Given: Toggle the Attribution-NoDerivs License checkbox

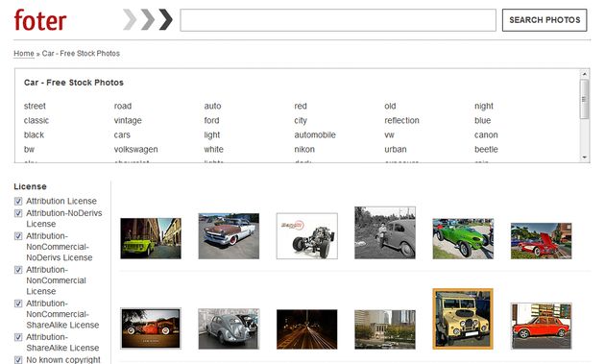Looking at the screenshot, I should 18,213.
